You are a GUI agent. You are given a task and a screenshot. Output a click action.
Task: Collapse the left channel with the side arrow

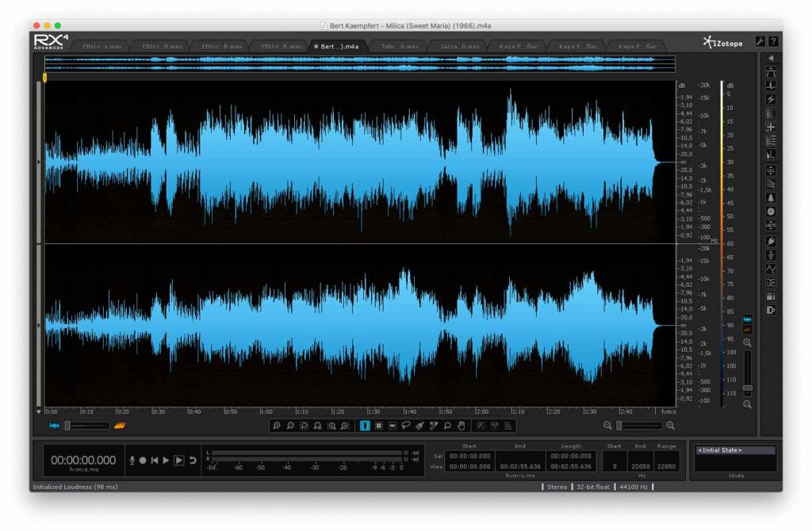[x=40, y=161]
